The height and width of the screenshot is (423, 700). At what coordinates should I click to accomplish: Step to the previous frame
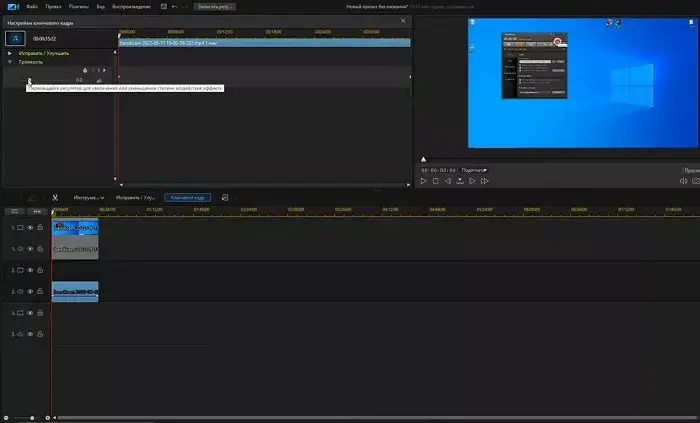447,181
